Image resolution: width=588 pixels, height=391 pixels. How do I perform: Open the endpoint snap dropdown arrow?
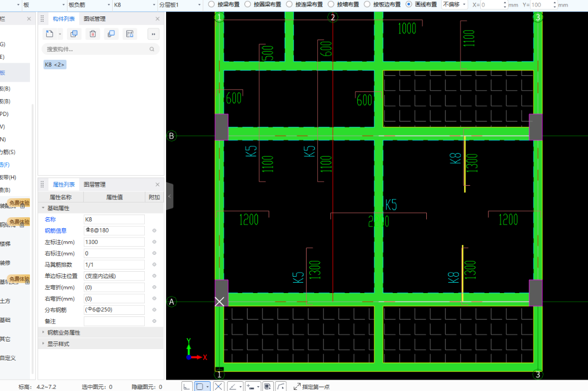pos(207,387)
